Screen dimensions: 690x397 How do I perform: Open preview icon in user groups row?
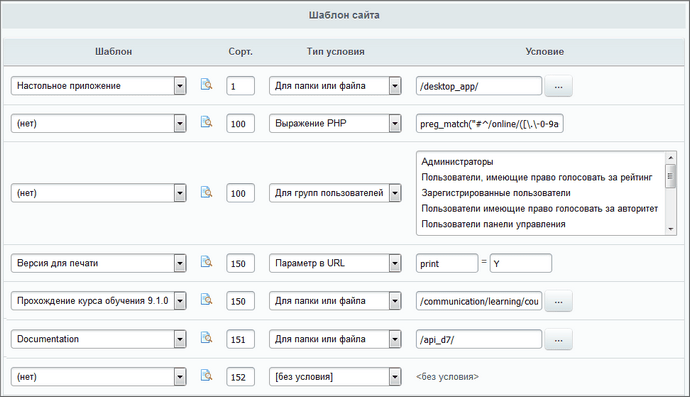coord(206,192)
